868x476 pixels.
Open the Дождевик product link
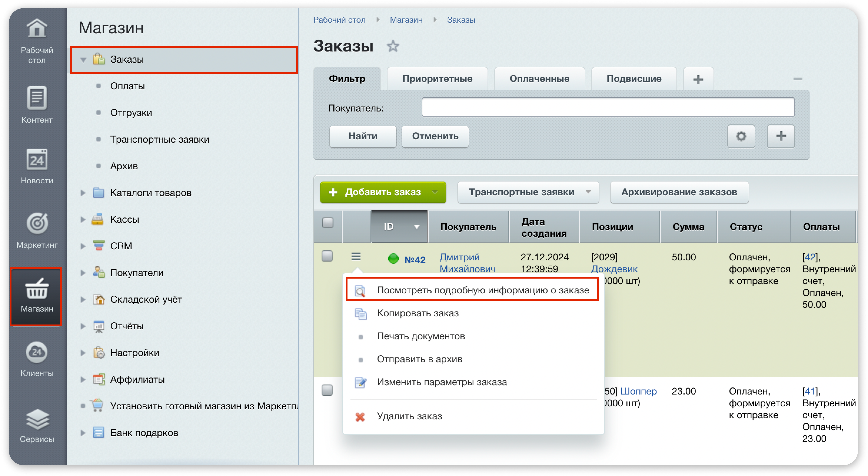point(614,269)
